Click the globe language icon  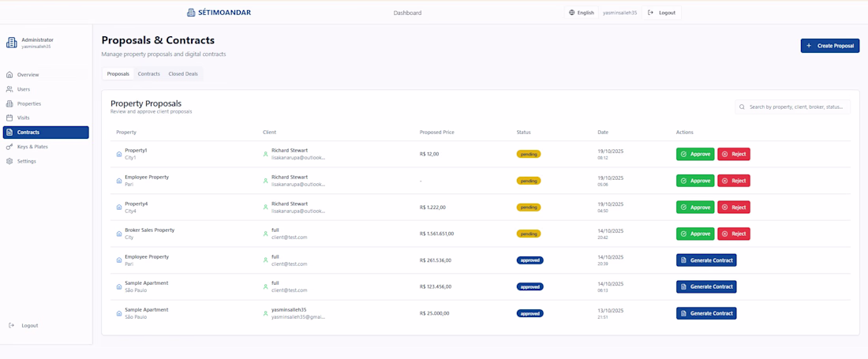pyautogui.click(x=572, y=12)
